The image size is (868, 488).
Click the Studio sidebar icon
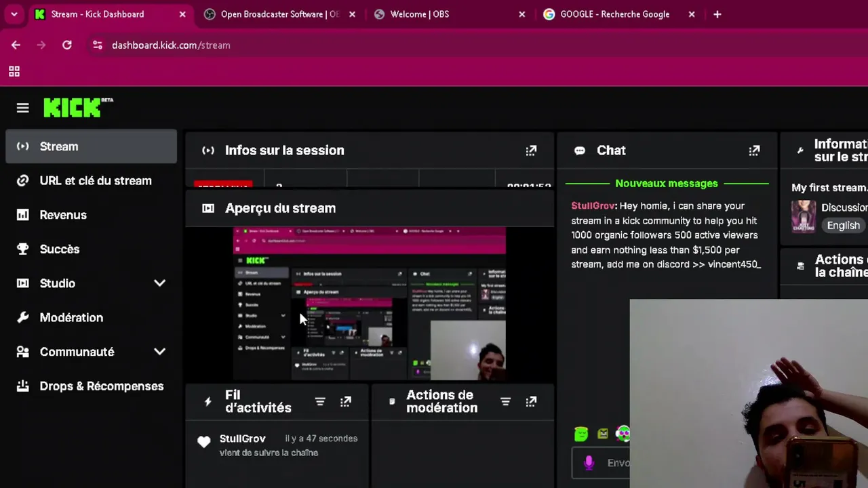[22, 283]
